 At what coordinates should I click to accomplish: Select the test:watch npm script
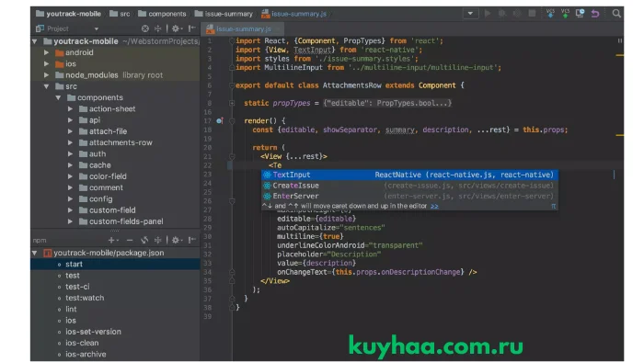(x=85, y=298)
